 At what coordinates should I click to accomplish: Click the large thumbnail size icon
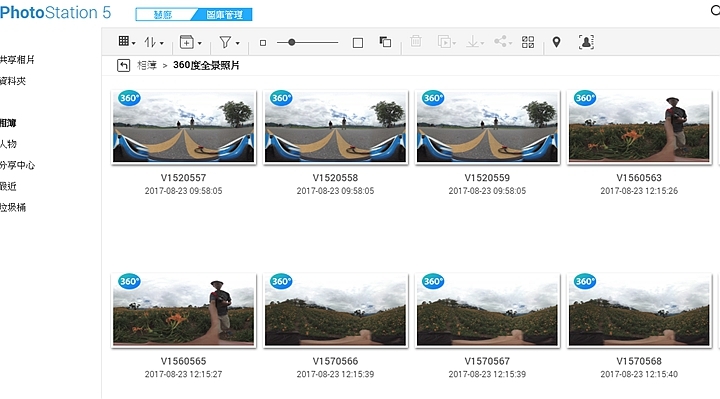point(358,43)
